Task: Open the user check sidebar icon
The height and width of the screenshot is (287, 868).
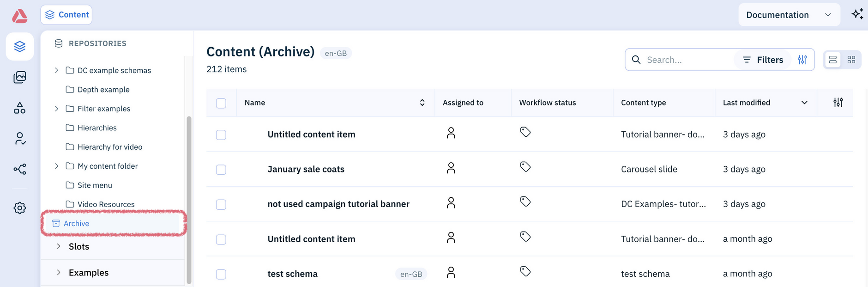Action: point(20,139)
